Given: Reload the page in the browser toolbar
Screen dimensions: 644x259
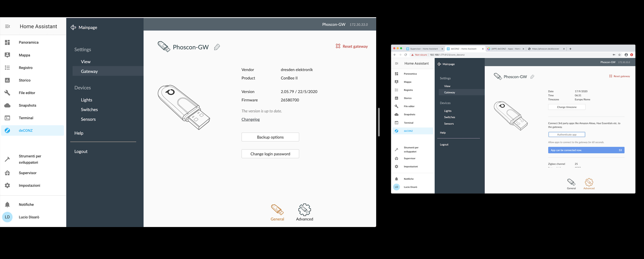Looking at the screenshot, I should tap(406, 55).
